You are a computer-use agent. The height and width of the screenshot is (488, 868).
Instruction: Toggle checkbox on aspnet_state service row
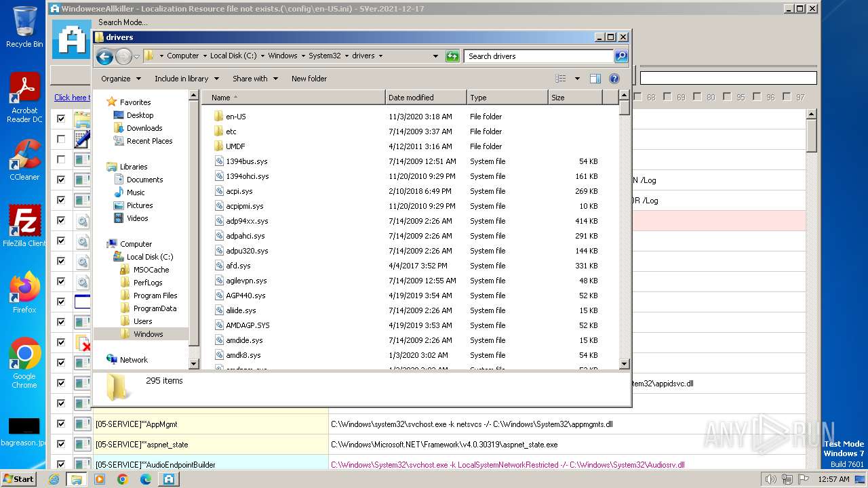coord(61,444)
